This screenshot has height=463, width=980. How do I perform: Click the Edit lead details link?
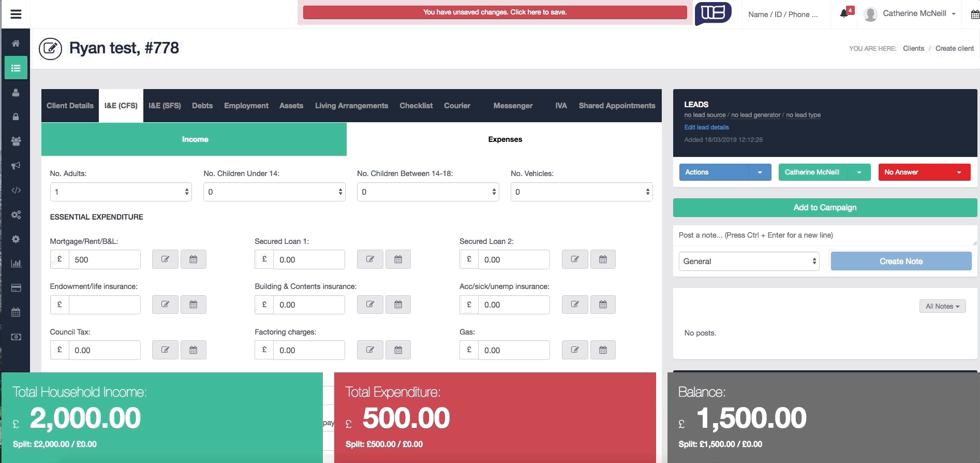pyautogui.click(x=706, y=127)
